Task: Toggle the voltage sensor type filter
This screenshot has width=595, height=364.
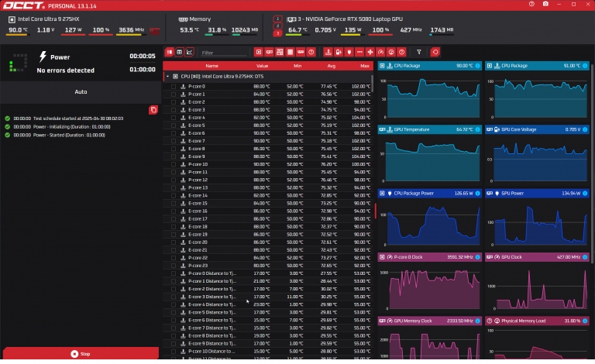Action: click(339, 52)
